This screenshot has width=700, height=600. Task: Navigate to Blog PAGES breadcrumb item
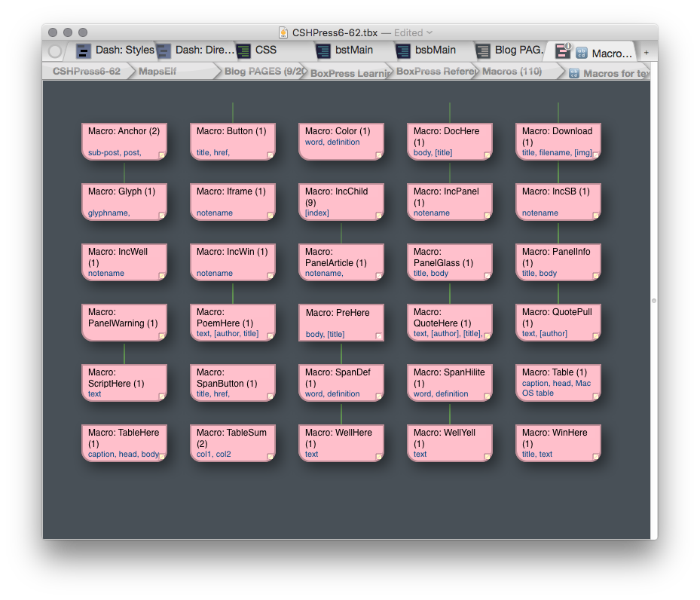tap(264, 72)
